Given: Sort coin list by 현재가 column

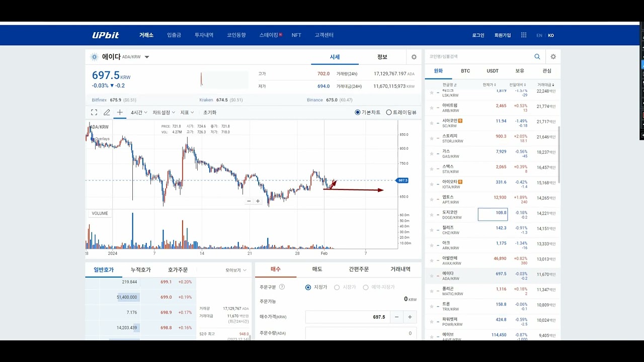Looking at the screenshot, I should pos(490,85).
